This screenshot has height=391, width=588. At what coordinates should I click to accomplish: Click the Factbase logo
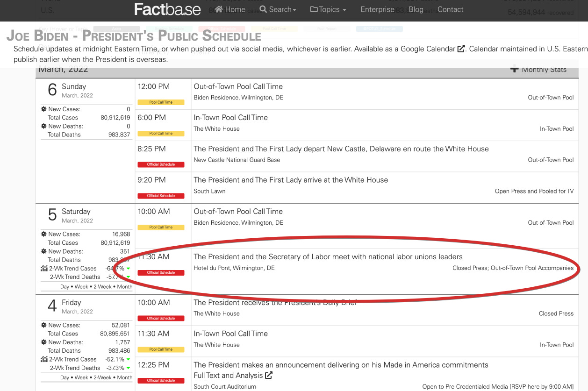pyautogui.click(x=167, y=9)
